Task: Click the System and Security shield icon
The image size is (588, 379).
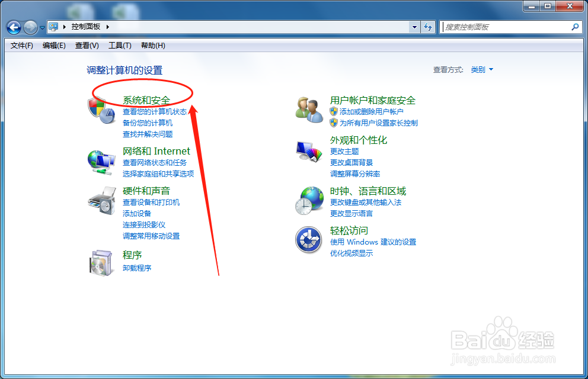Action: point(101,110)
